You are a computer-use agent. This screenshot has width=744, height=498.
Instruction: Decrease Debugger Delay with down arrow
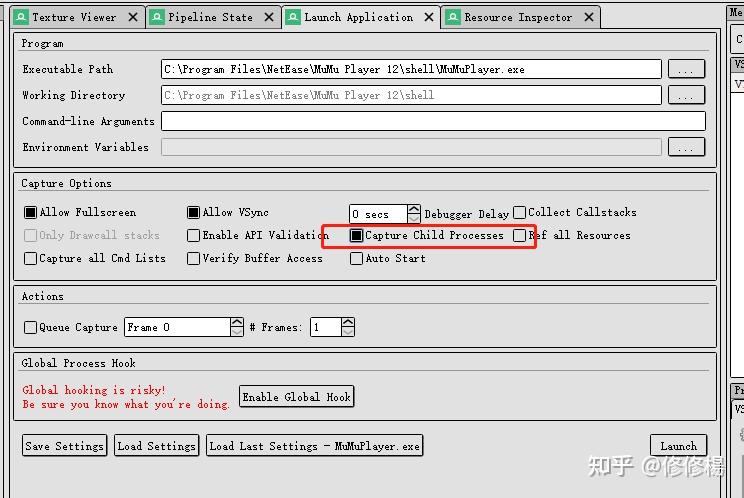414,219
